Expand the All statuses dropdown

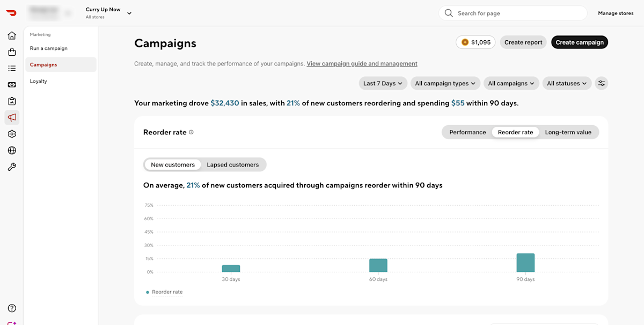[x=567, y=83]
